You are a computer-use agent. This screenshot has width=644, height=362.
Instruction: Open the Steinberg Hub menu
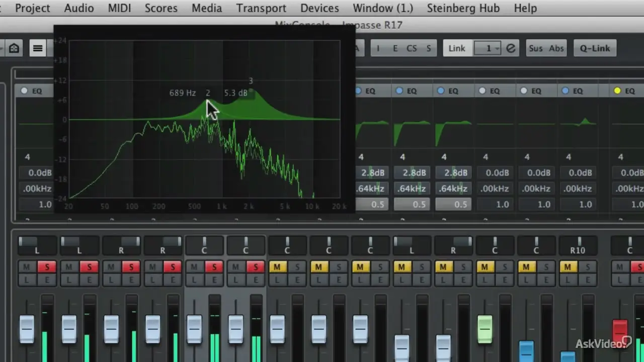[x=463, y=8]
